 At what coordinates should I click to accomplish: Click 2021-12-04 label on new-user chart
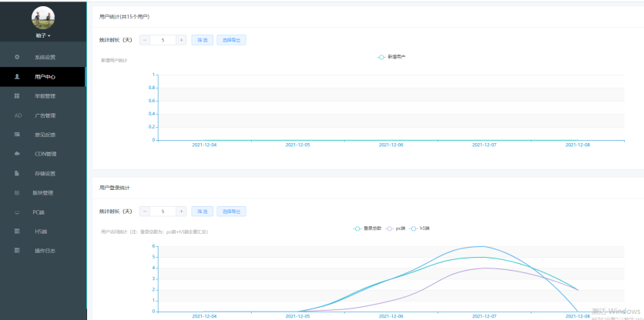204,145
